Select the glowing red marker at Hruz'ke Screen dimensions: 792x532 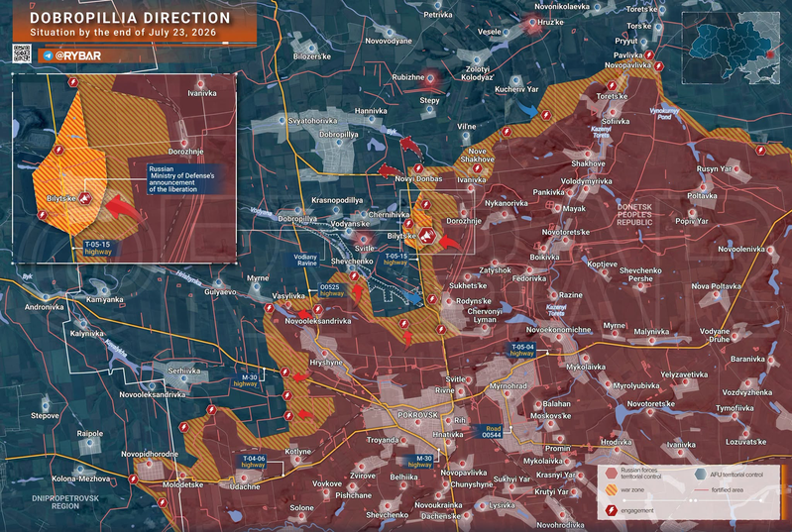(532, 23)
